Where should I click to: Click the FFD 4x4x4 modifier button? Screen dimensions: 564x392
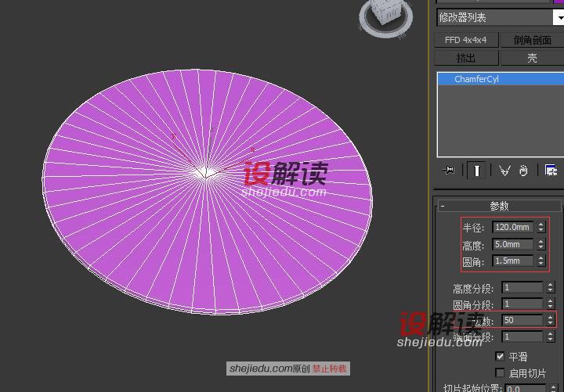pos(466,40)
